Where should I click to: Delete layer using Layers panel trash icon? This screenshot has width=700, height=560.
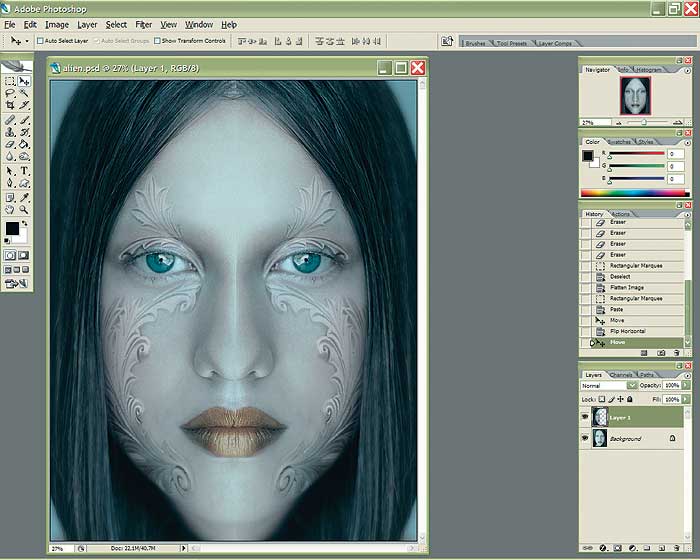click(677, 548)
